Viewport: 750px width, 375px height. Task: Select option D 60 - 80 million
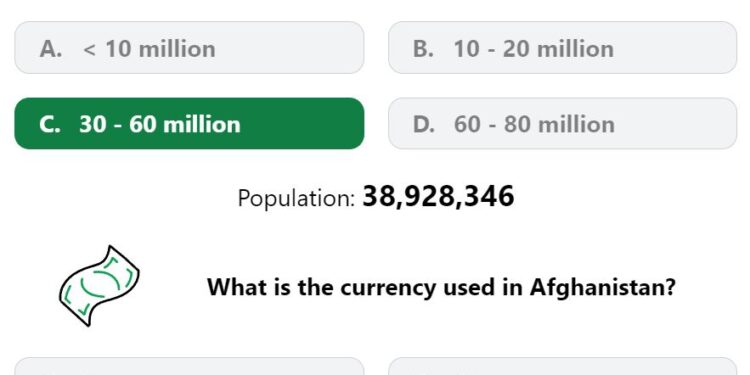[562, 124]
